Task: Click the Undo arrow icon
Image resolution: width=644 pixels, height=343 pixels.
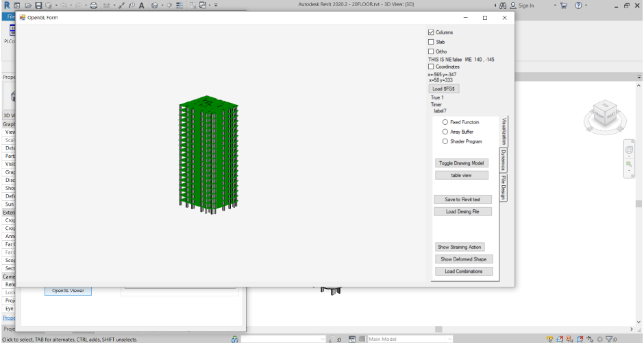Action: [x=63, y=5]
